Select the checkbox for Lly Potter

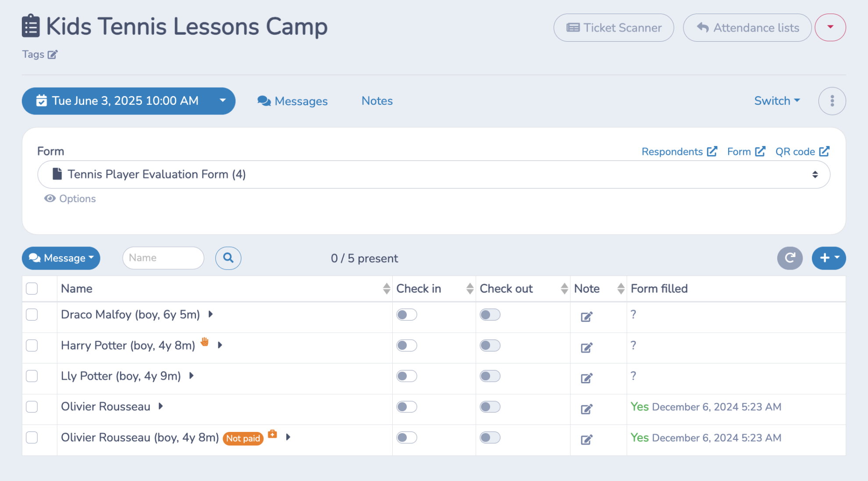(32, 376)
